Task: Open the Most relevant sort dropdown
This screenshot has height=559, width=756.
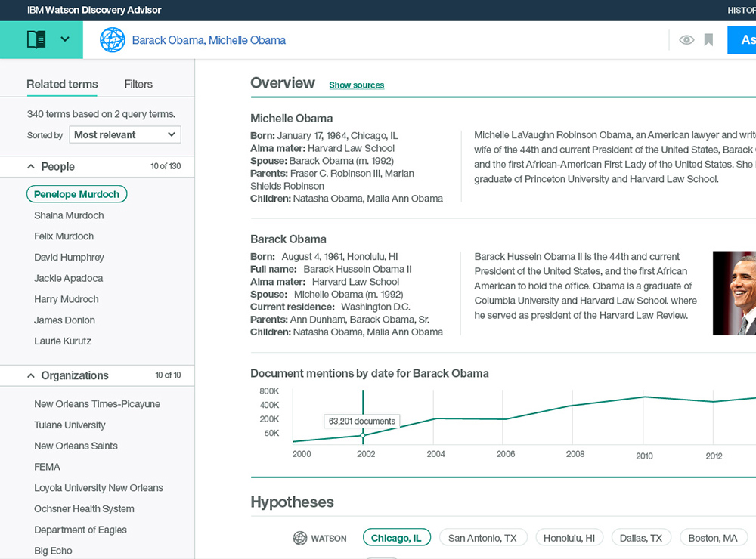Action: [124, 134]
